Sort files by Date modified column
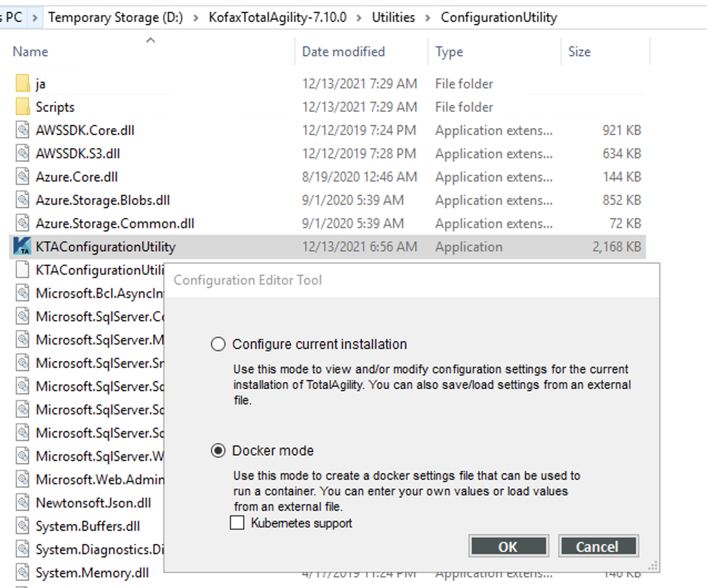The height and width of the screenshot is (588, 707). (x=344, y=52)
